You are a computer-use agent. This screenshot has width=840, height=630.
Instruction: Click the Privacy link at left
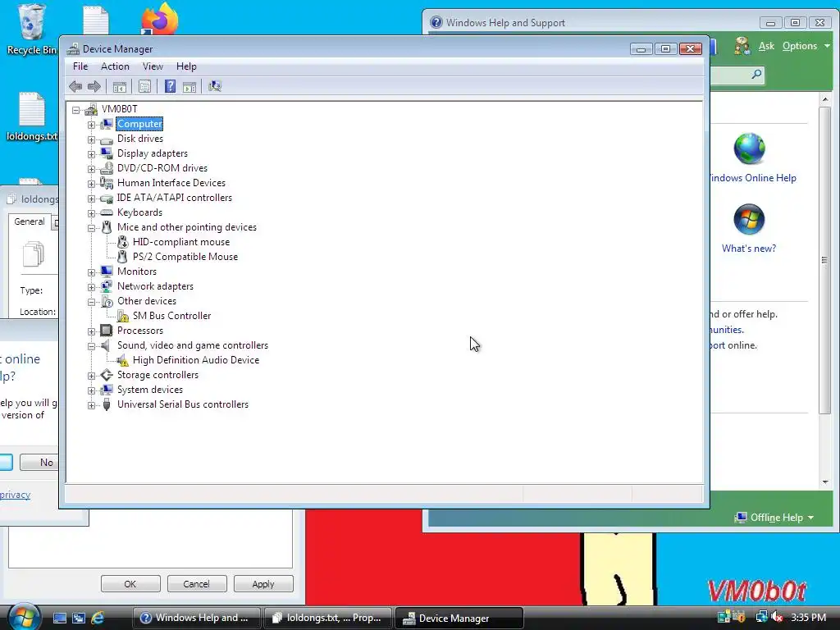[x=15, y=495]
